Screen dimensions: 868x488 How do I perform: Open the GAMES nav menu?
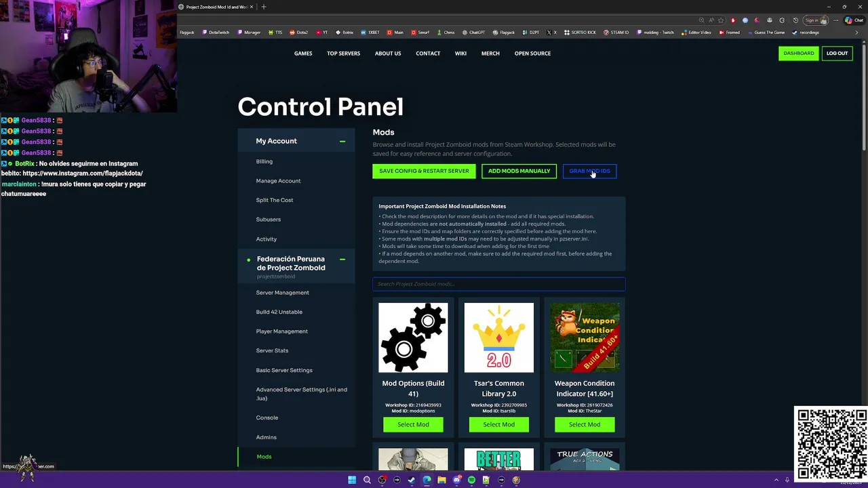tap(303, 54)
